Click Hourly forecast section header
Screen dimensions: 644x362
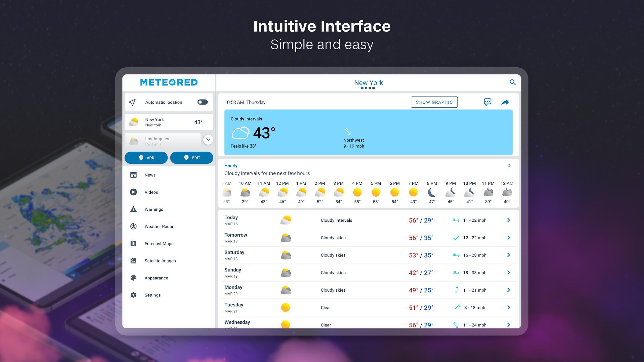click(231, 165)
